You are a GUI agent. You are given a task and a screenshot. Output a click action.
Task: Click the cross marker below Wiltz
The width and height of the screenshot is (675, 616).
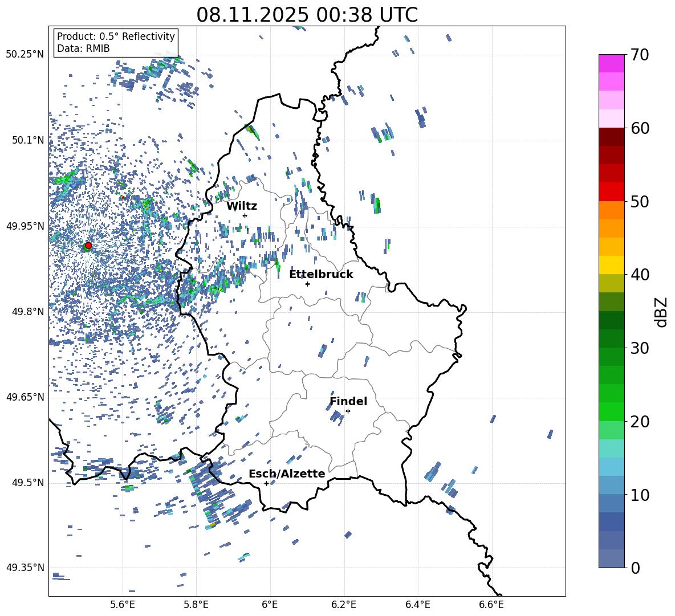click(x=245, y=215)
